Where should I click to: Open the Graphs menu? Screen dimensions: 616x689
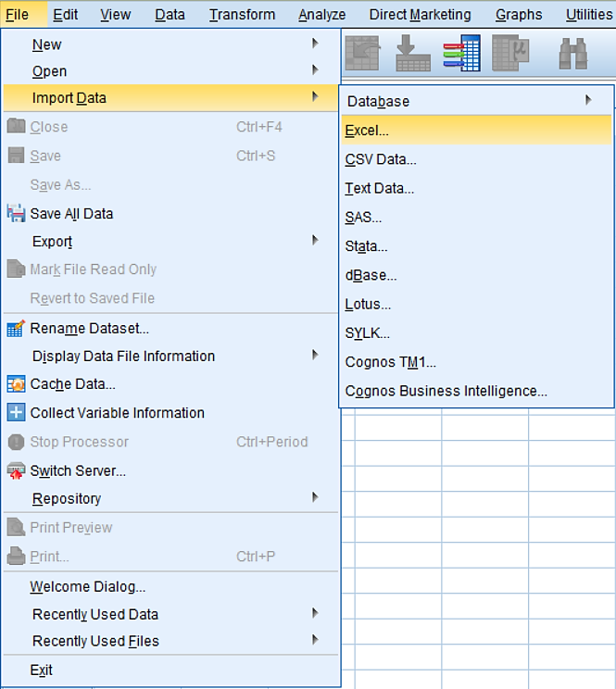point(519,15)
